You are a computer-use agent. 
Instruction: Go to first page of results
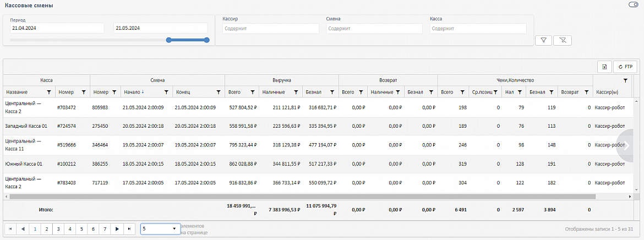tap(10, 229)
